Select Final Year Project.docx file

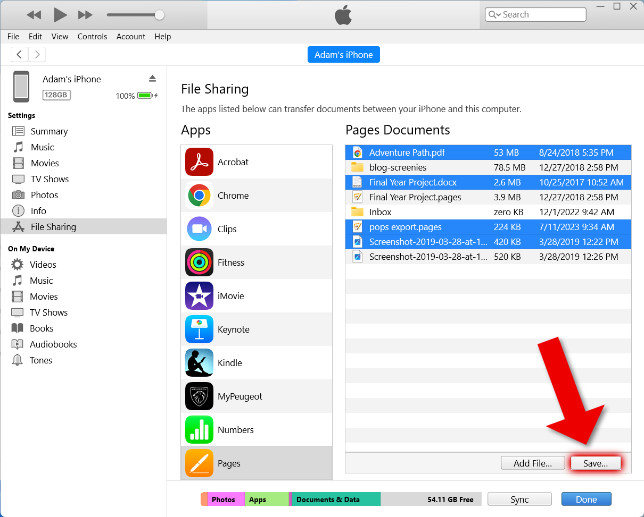tap(488, 182)
